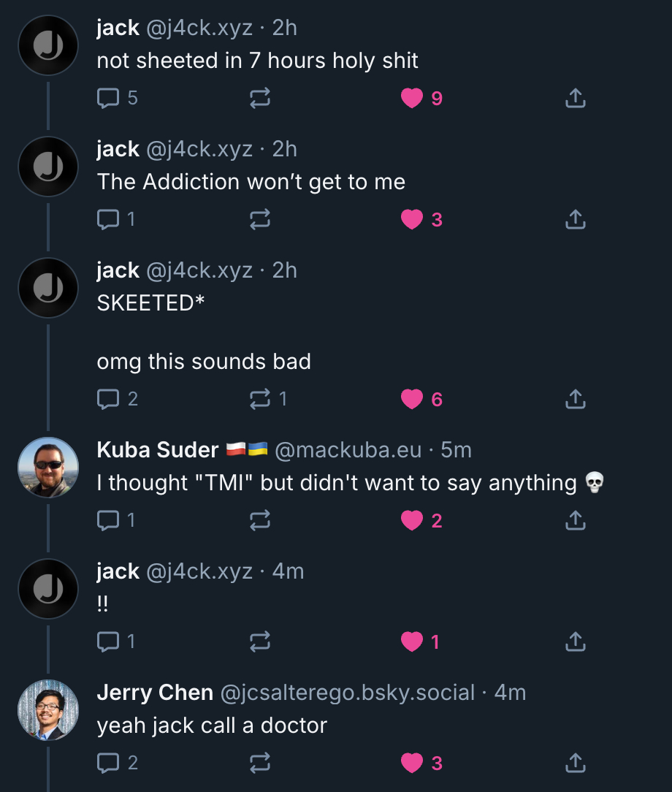Viewport: 672px width, 792px height.
Task: Unlike "The Addiction won't get to me" post
Action: click(412, 219)
